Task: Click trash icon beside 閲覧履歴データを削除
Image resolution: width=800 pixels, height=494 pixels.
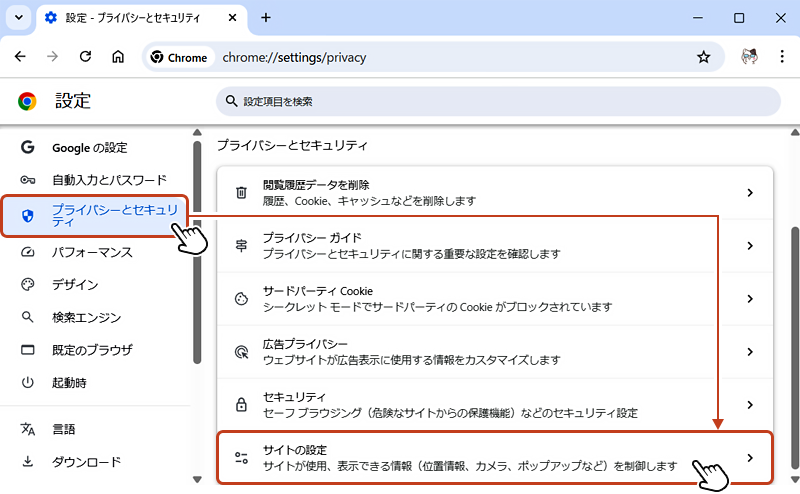Action: coord(241,192)
